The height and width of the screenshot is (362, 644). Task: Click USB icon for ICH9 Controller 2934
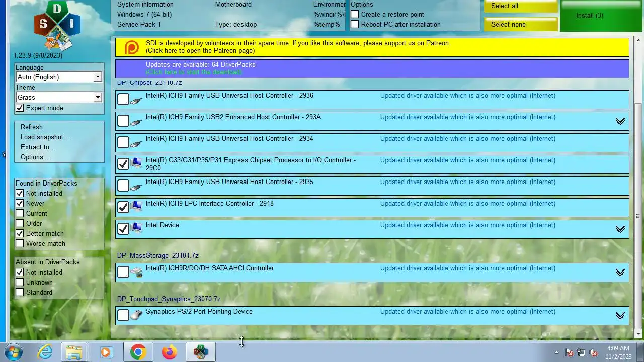(136, 143)
